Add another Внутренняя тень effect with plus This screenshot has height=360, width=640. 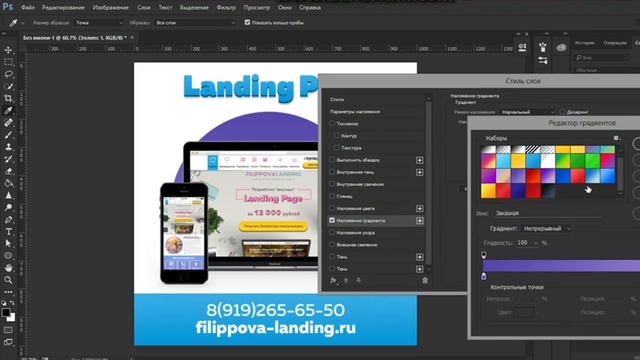pyautogui.click(x=419, y=172)
